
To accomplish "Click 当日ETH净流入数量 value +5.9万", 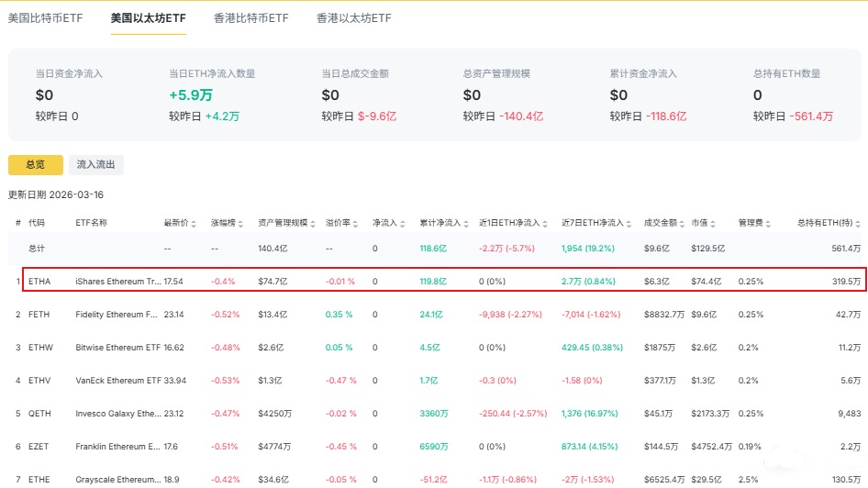I will tap(191, 95).
